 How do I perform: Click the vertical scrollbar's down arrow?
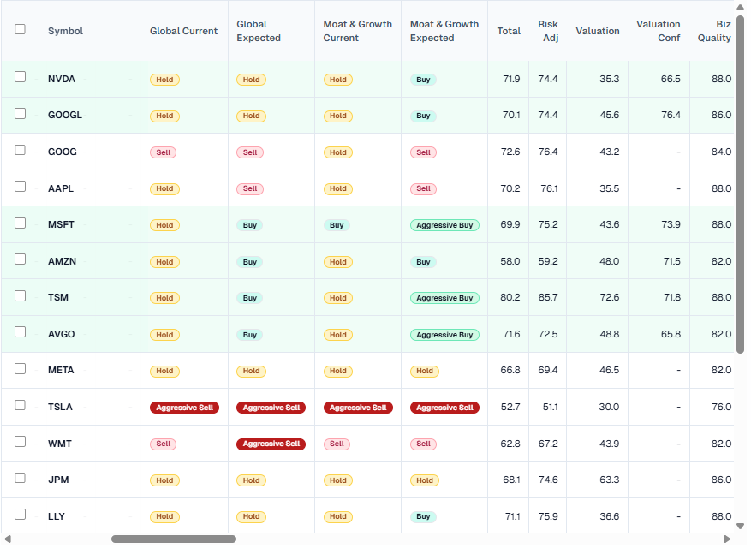(741, 526)
